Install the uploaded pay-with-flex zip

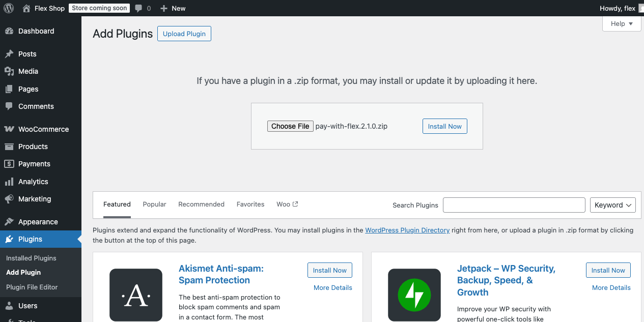coord(445,126)
